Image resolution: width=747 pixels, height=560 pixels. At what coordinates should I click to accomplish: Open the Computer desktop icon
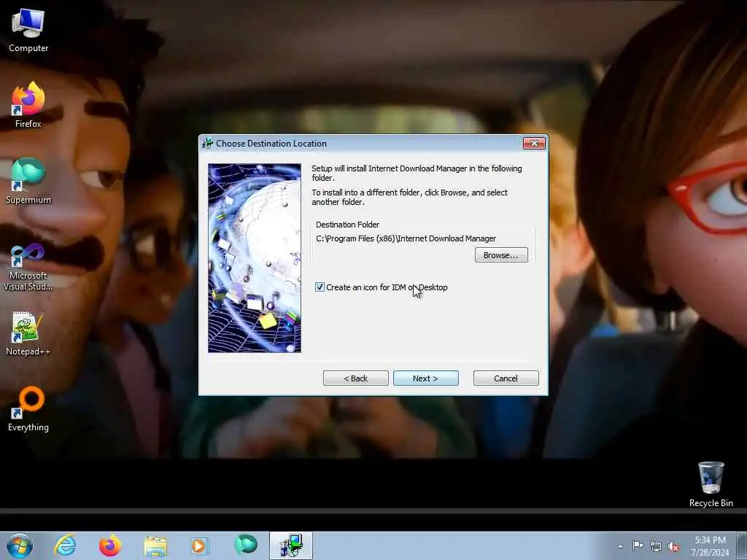pos(28,31)
